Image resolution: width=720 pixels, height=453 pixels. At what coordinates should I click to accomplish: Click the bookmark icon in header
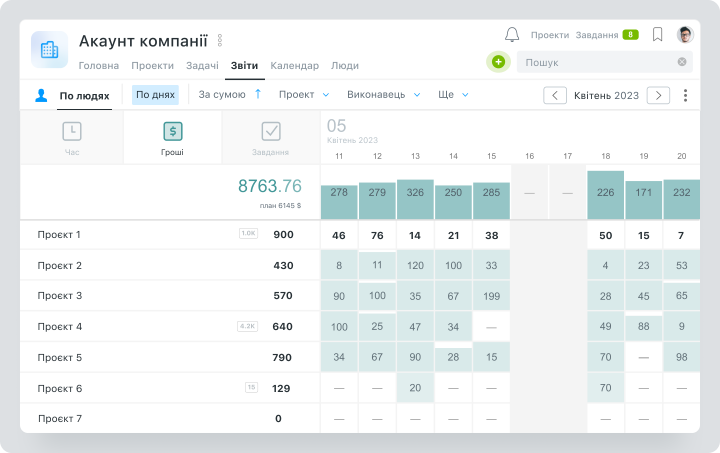(x=658, y=34)
